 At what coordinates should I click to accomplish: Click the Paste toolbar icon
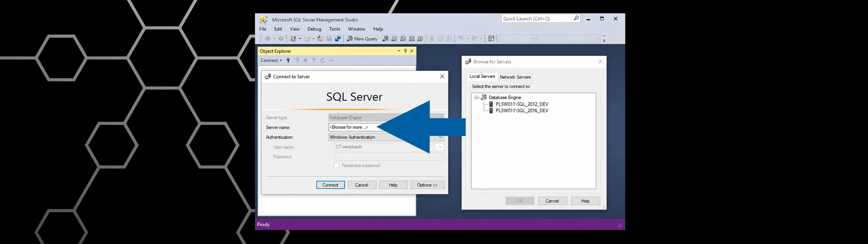pyautogui.click(x=449, y=39)
